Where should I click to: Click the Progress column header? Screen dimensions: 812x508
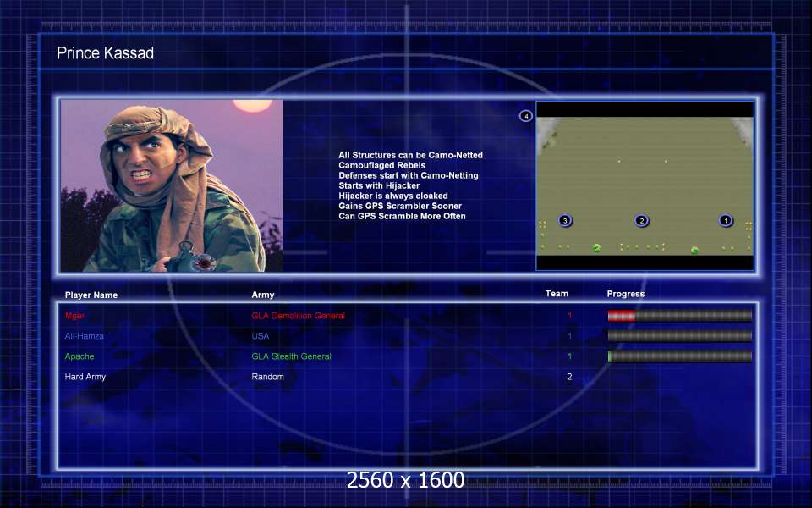click(x=626, y=294)
